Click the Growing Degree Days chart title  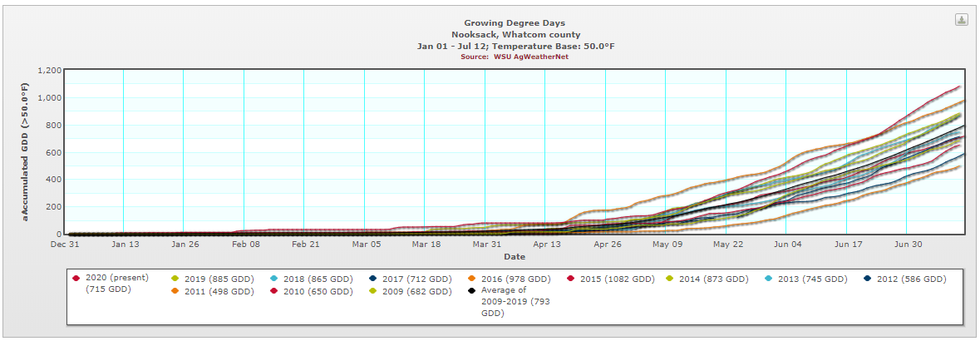pyautogui.click(x=513, y=22)
